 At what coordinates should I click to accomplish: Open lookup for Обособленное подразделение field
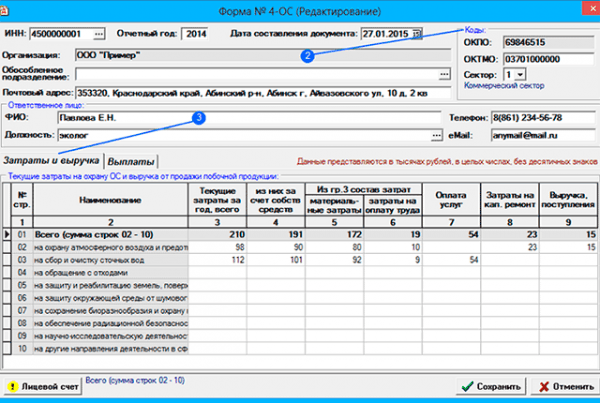click(x=444, y=74)
